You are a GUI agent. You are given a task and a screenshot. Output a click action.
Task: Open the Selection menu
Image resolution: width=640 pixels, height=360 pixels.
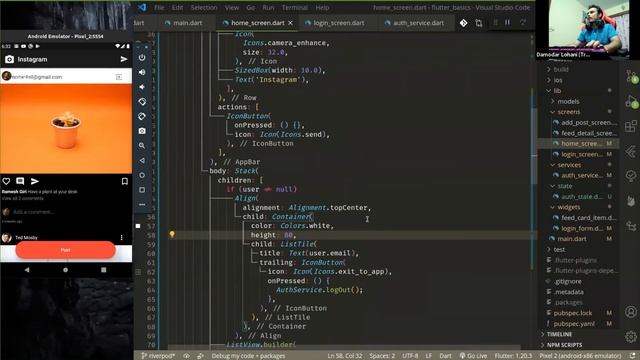pyautogui.click(x=204, y=7)
